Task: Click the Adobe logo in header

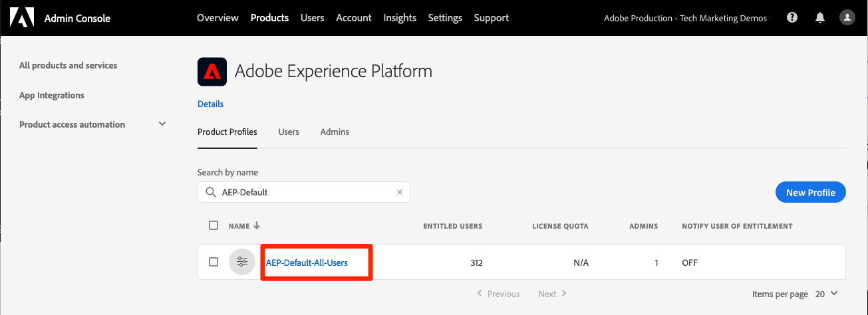Action: click(21, 18)
